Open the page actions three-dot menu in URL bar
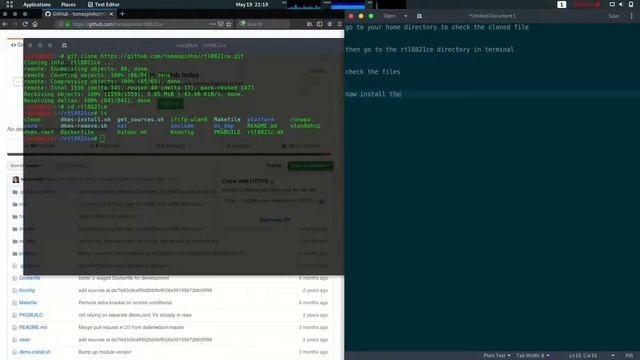 point(212,24)
